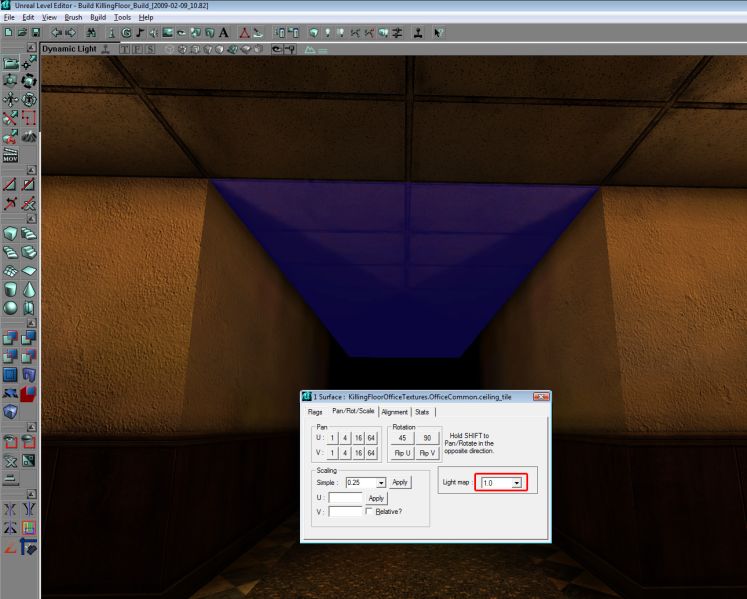This screenshot has width=747, height=599.
Task: Switch to the Stats tab
Action: point(422,412)
